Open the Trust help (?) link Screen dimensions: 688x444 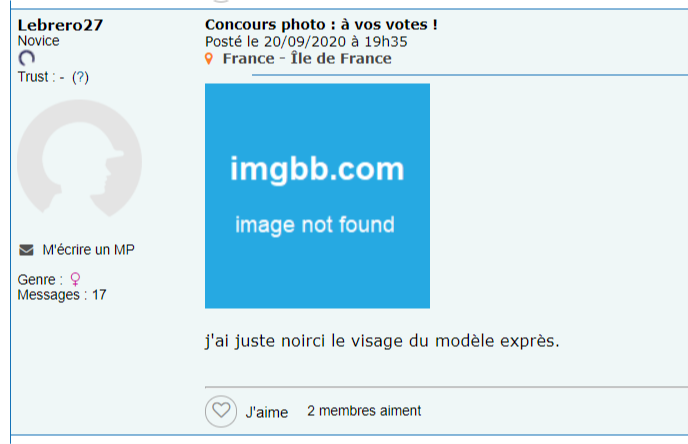point(80,78)
